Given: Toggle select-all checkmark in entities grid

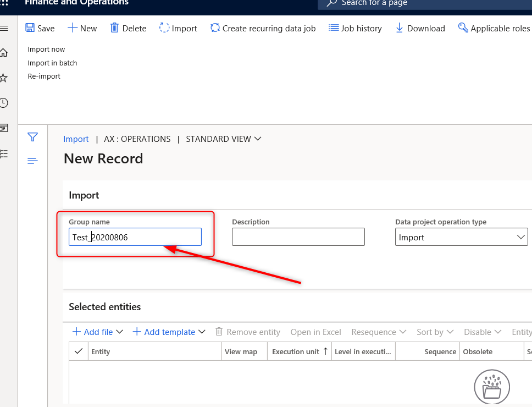Looking at the screenshot, I should coord(78,351).
